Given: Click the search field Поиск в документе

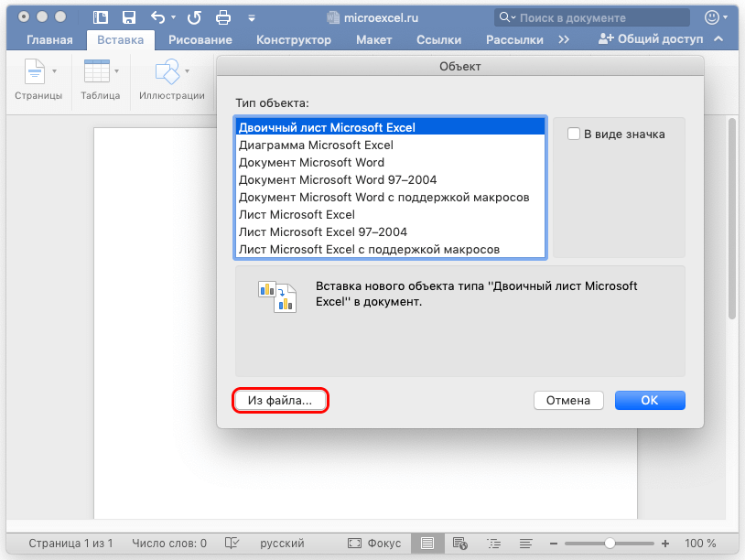Looking at the screenshot, I should [592, 17].
